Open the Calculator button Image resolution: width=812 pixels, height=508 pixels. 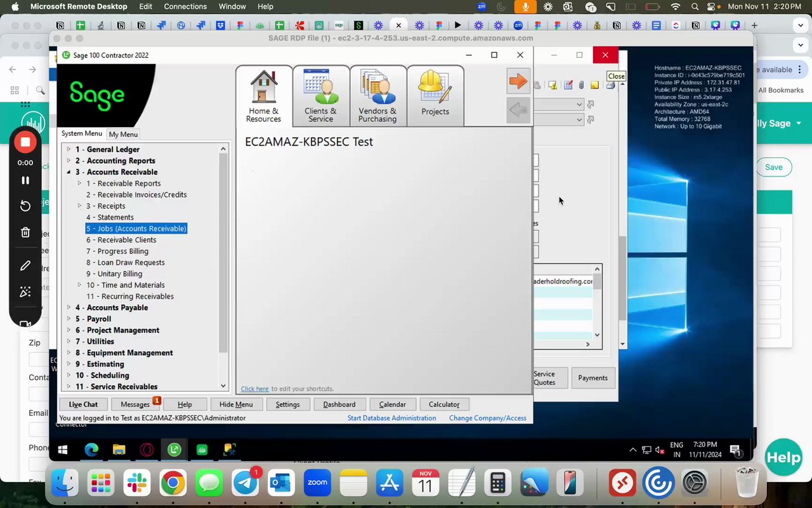click(x=444, y=404)
